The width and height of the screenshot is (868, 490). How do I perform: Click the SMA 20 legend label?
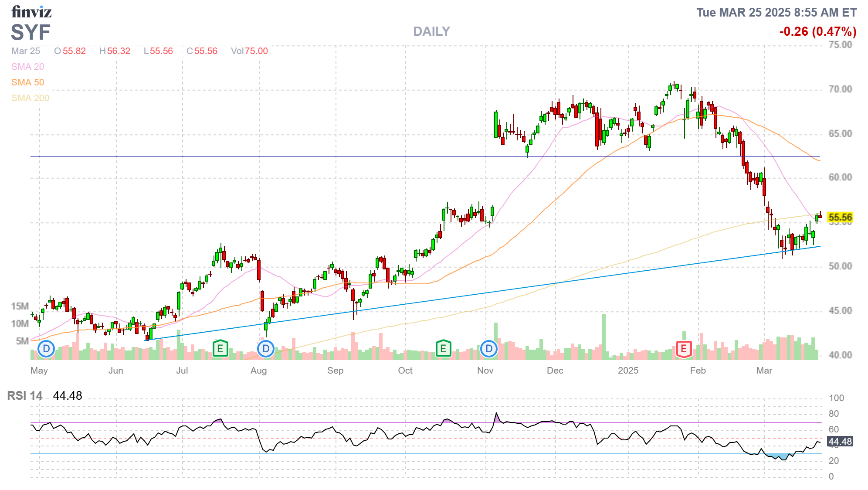pos(27,67)
